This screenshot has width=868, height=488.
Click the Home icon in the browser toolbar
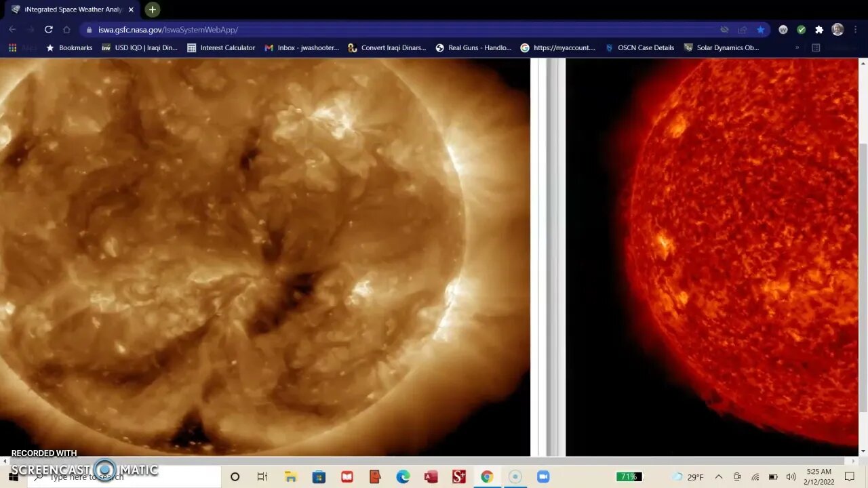click(x=66, y=30)
